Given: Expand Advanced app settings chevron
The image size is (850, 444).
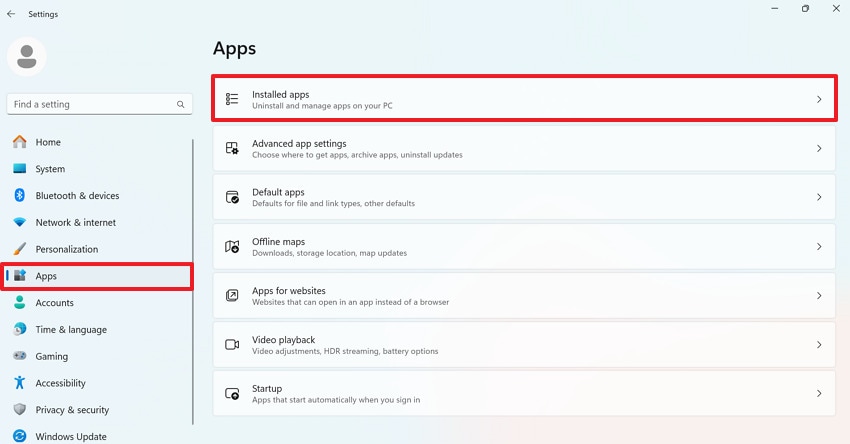Looking at the screenshot, I should [x=819, y=148].
